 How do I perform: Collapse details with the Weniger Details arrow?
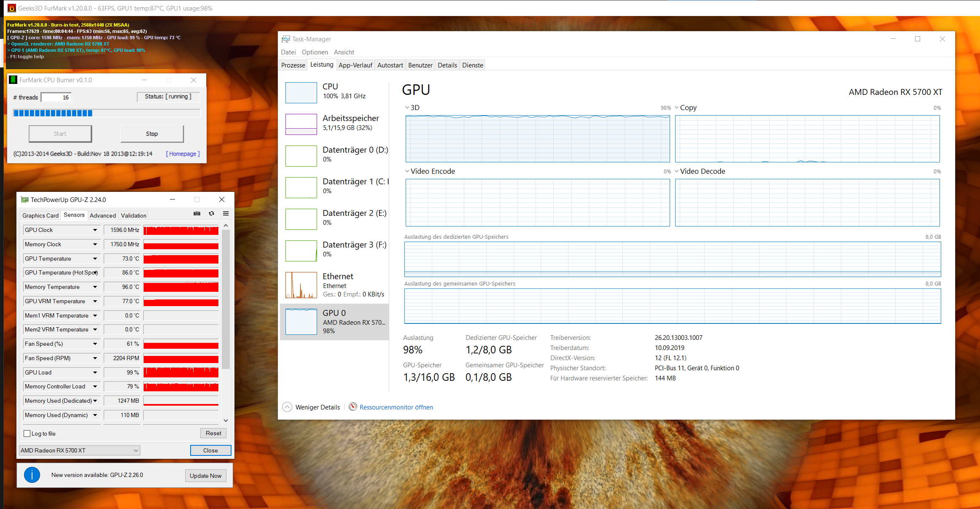click(287, 407)
